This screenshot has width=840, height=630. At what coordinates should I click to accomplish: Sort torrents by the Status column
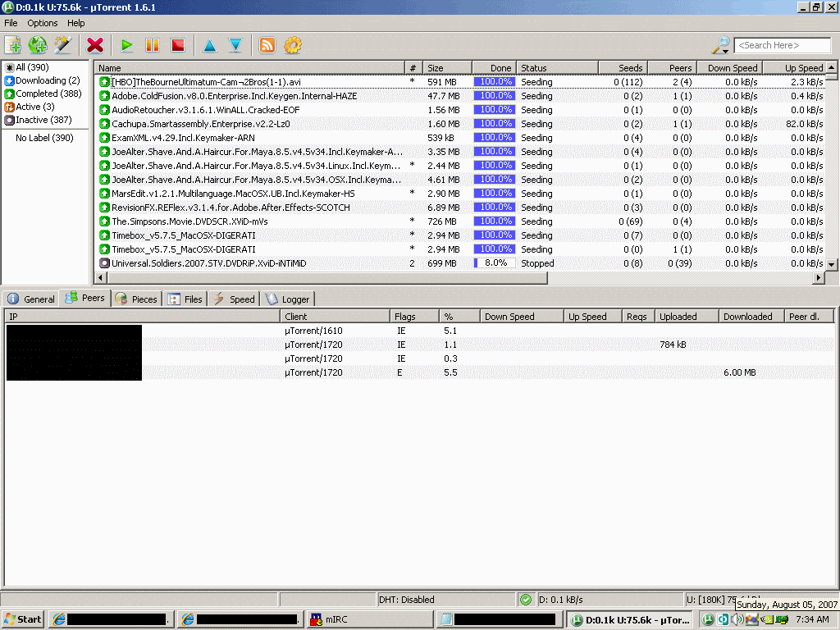click(x=557, y=68)
